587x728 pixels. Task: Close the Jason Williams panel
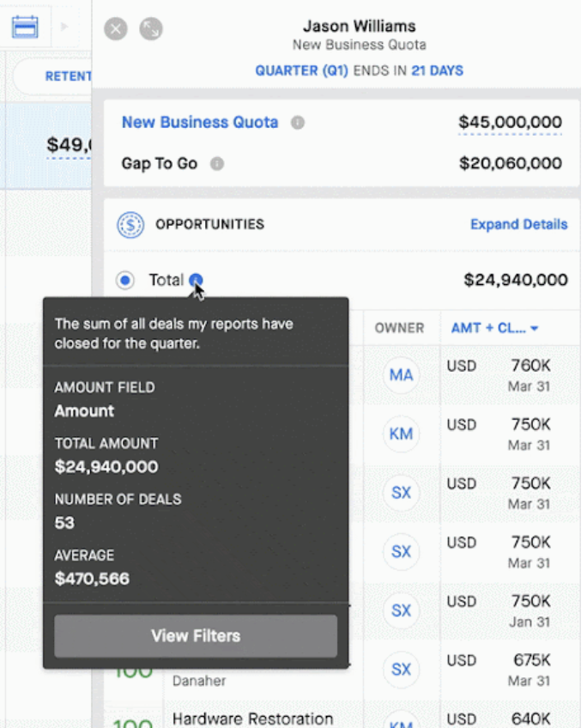[116, 29]
